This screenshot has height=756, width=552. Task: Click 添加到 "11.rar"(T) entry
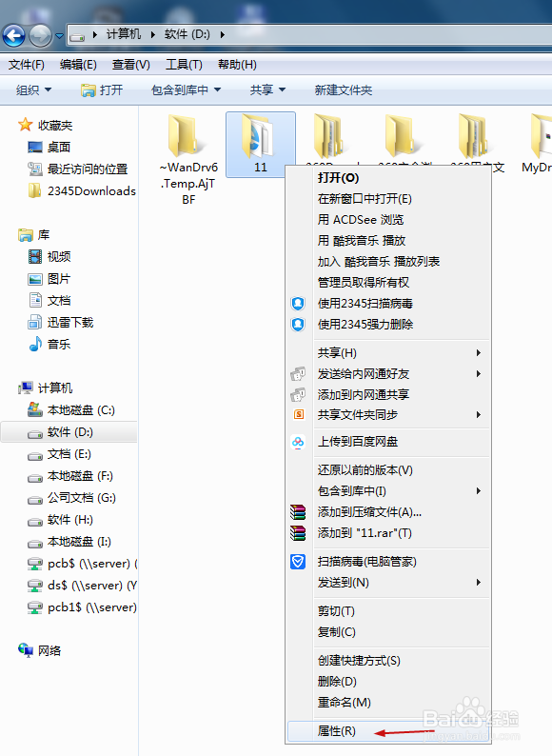(388, 533)
